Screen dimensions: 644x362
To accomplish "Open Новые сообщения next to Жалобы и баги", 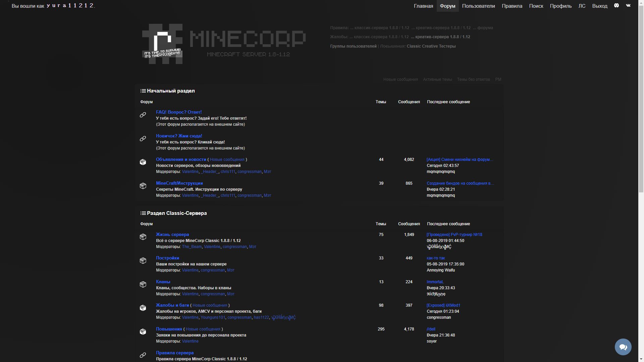I will tap(210, 305).
